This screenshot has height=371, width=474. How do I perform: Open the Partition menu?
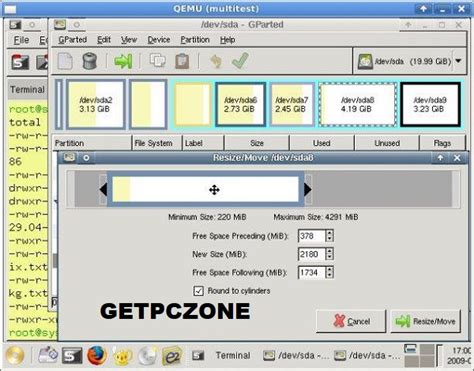point(195,40)
